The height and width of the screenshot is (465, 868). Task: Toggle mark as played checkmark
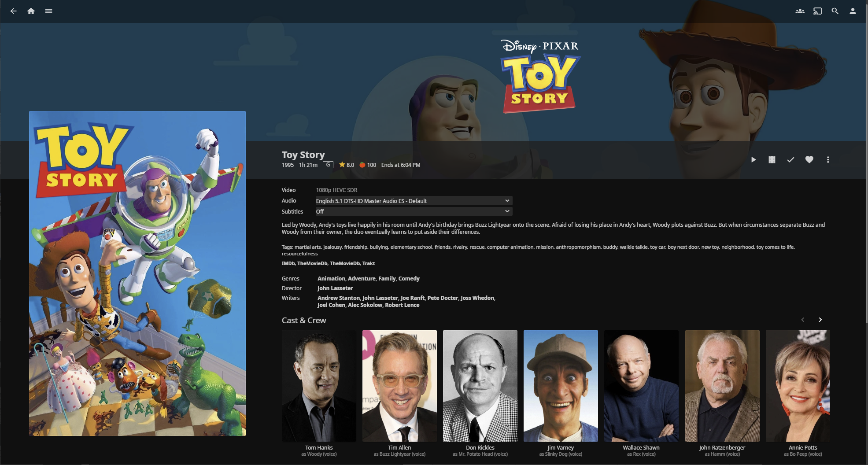tap(790, 159)
